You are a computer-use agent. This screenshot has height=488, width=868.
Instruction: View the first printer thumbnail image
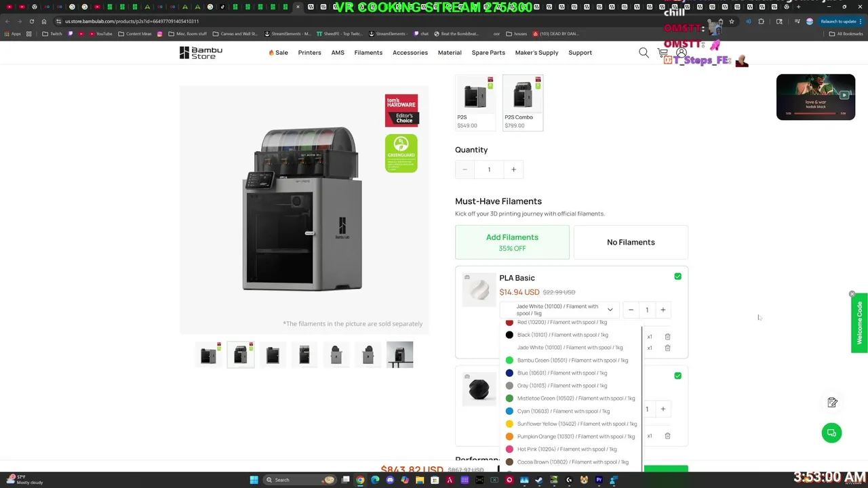click(x=208, y=354)
